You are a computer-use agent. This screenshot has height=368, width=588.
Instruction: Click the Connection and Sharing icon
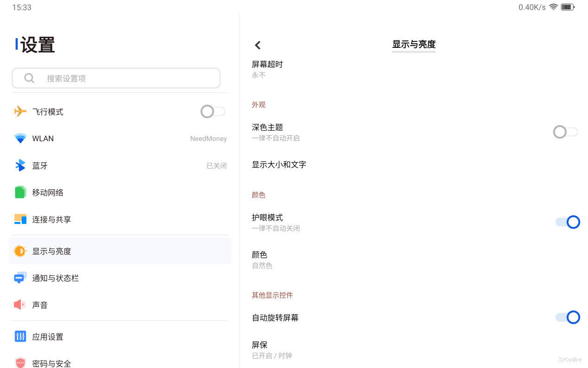20,219
